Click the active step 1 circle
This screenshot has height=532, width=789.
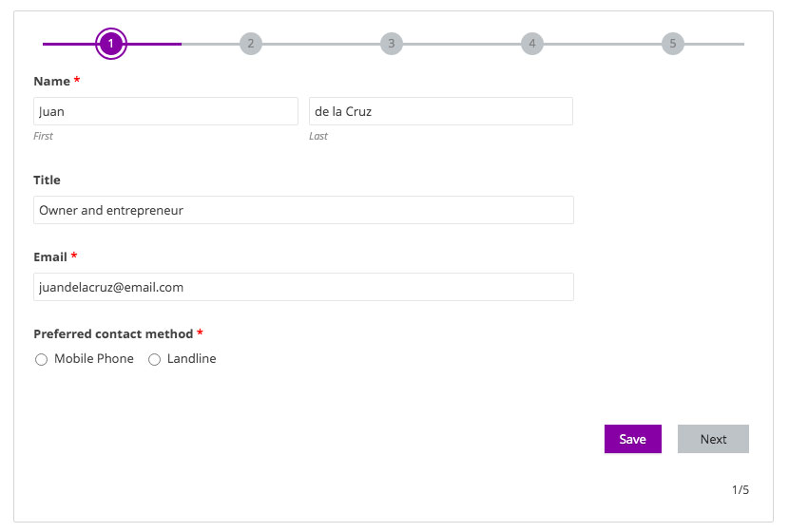coord(111,44)
